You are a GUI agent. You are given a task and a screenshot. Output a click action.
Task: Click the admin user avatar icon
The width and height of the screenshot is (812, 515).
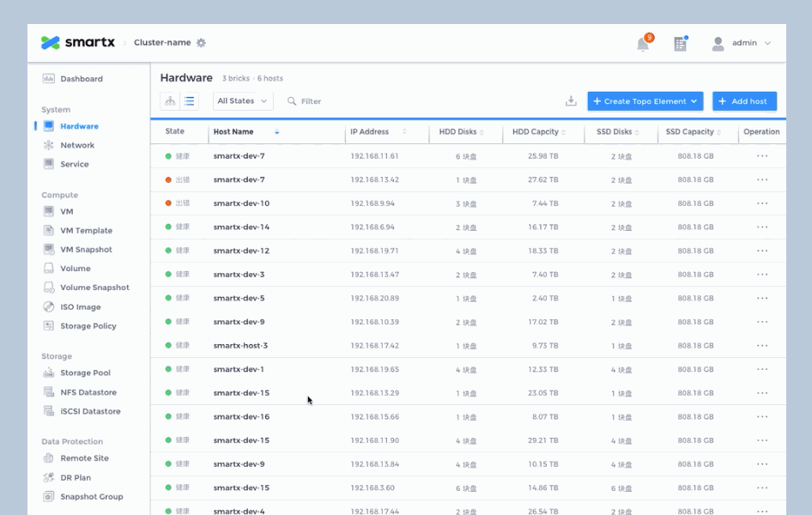pos(718,44)
